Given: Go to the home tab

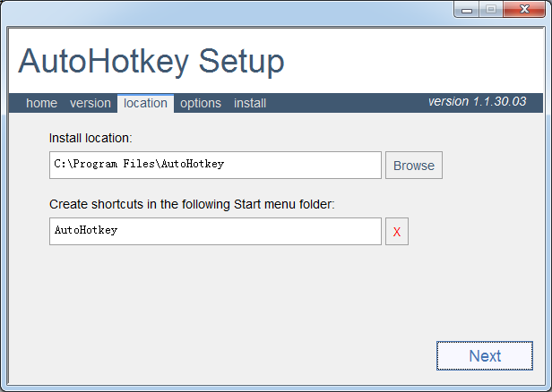Looking at the screenshot, I should coord(41,103).
